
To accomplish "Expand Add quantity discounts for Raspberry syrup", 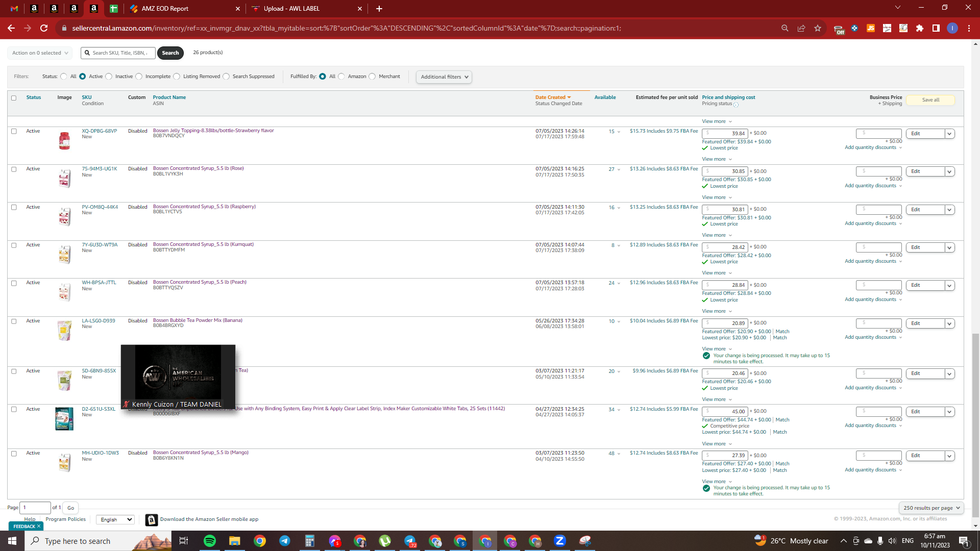I will (x=873, y=223).
